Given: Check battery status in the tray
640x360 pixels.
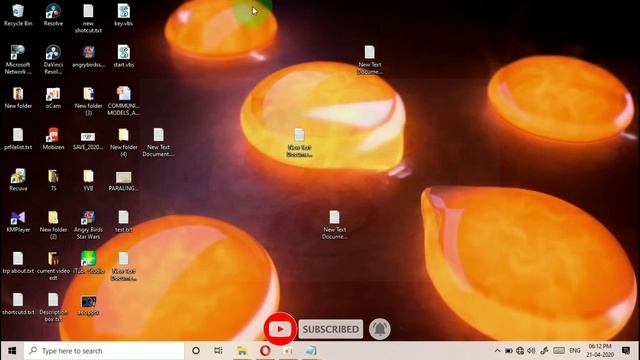Looking at the screenshot, I should click(x=509, y=351).
